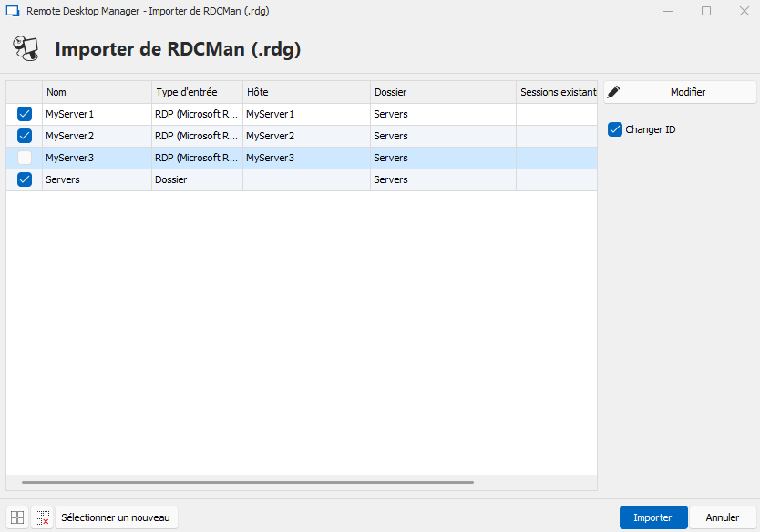Click the deselect all icon
This screenshot has height=532, width=760.
point(42,517)
